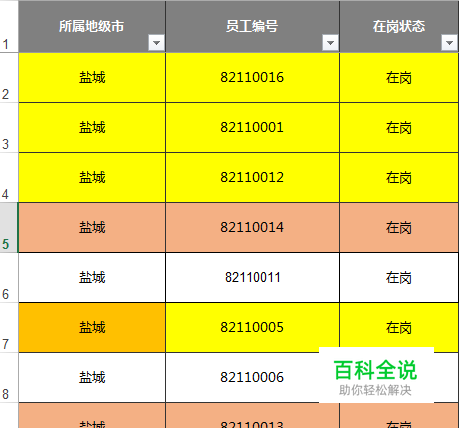Screen dimensions: 459x428
Task: Open the 所属地级市 filter dropdown
Action: 156,43
